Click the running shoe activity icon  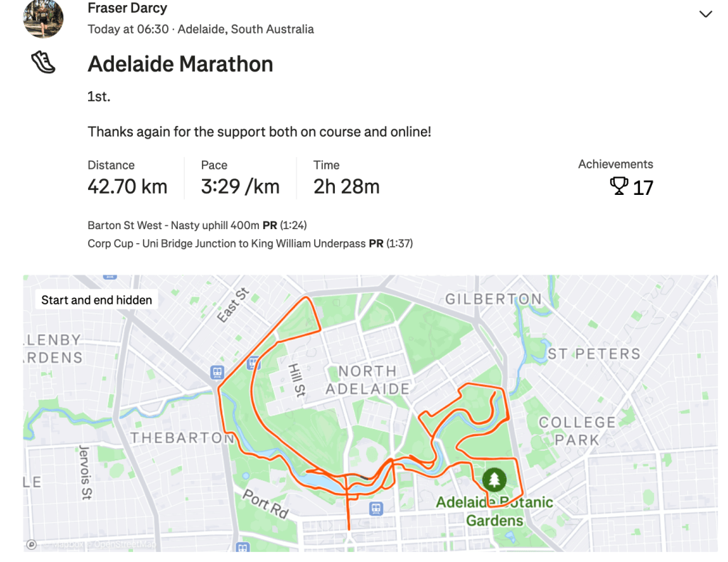tap(43, 63)
